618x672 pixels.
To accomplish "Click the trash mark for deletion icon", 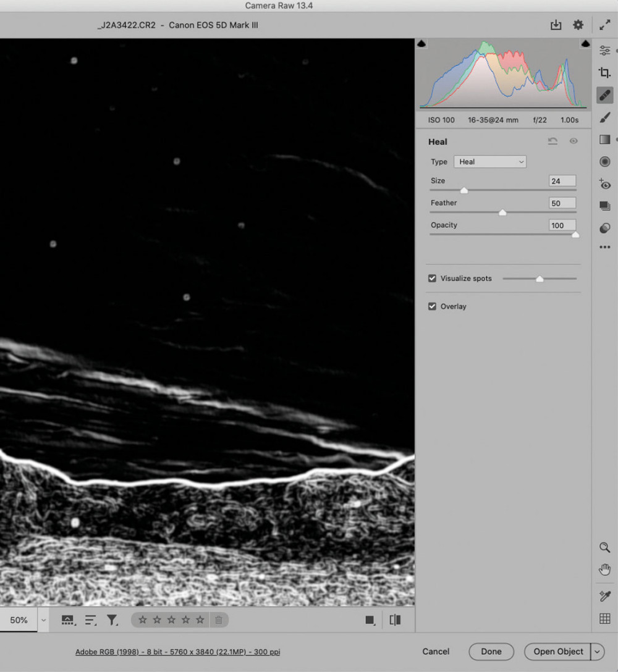I will point(219,619).
